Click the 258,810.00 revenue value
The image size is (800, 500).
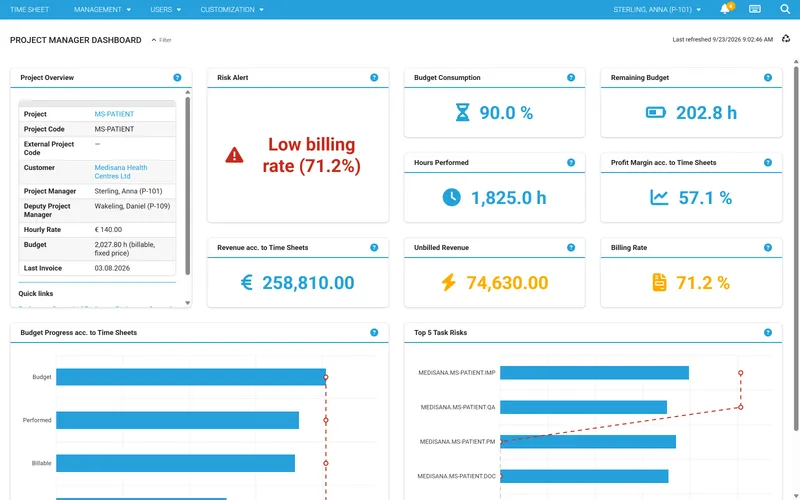point(308,283)
